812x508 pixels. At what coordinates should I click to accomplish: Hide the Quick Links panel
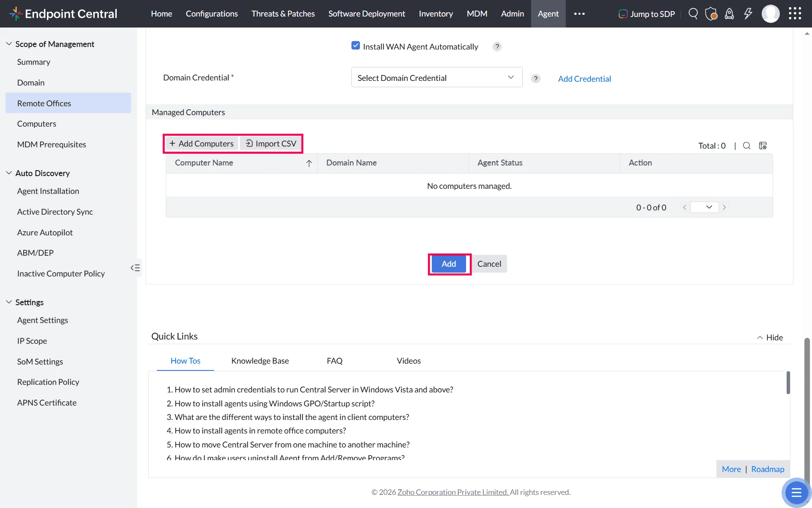pyautogui.click(x=770, y=337)
